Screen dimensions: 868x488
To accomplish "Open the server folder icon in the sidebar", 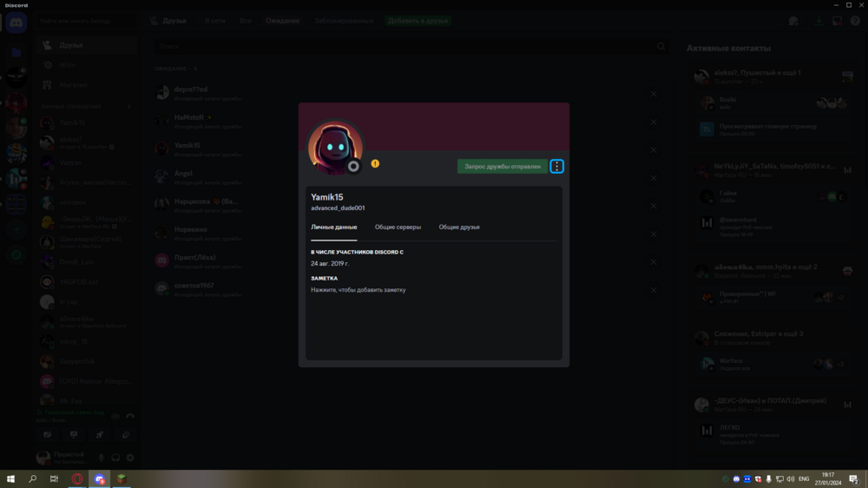I will tap(16, 53).
